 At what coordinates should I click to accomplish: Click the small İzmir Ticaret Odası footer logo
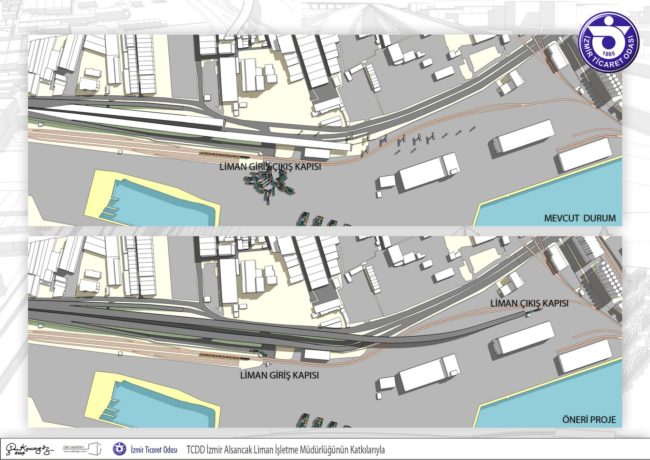click(117, 449)
